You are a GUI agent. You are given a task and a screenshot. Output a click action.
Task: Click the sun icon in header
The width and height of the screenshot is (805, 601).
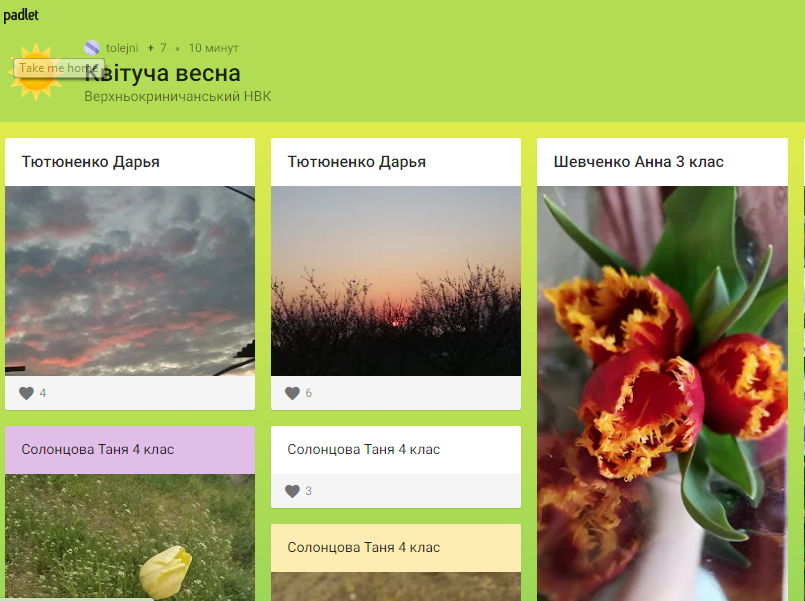click(35, 72)
